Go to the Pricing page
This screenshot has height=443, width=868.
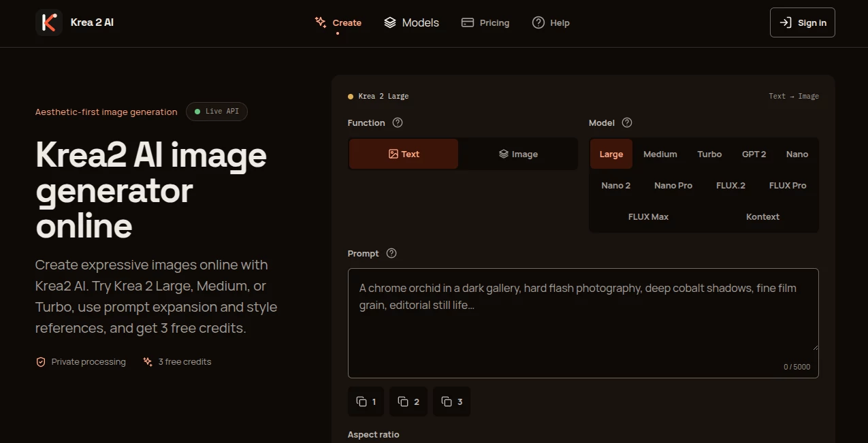[x=485, y=22]
